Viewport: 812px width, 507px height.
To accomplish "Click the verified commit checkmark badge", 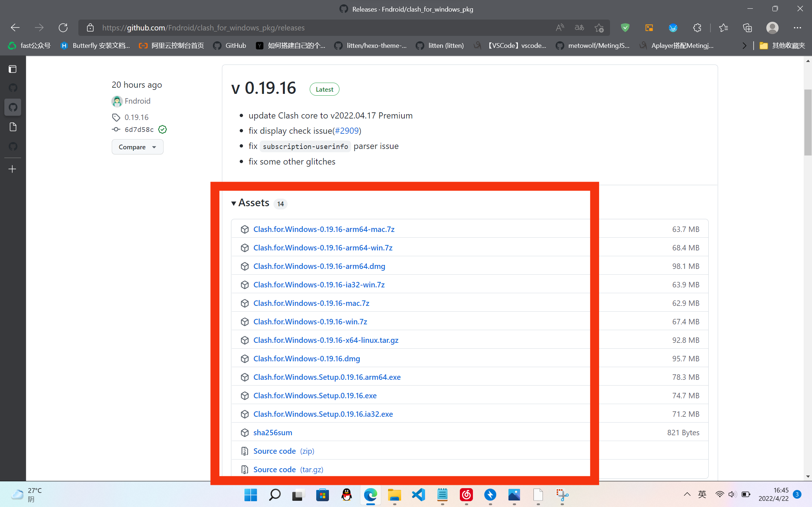I will click(162, 129).
